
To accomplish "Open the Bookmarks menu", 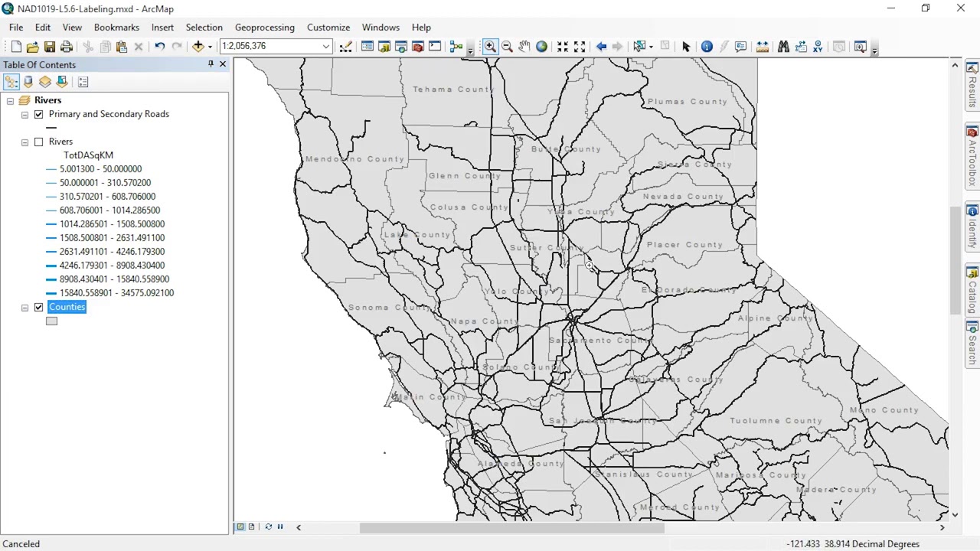I will click(x=116, y=28).
